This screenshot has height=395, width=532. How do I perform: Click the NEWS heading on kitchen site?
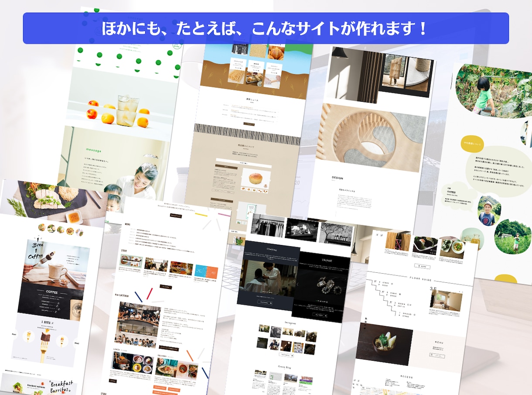[x=127, y=224]
